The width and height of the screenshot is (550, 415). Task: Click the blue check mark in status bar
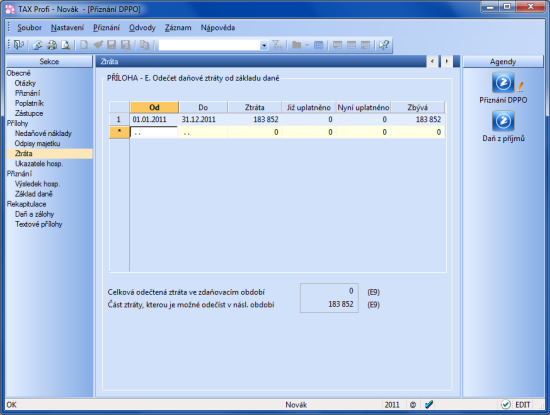429,404
